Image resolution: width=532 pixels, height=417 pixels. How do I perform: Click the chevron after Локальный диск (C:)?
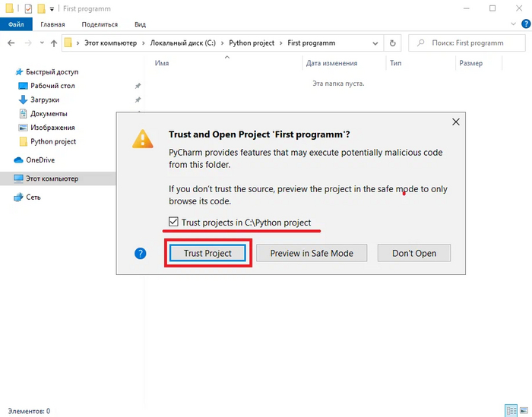[x=222, y=43]
